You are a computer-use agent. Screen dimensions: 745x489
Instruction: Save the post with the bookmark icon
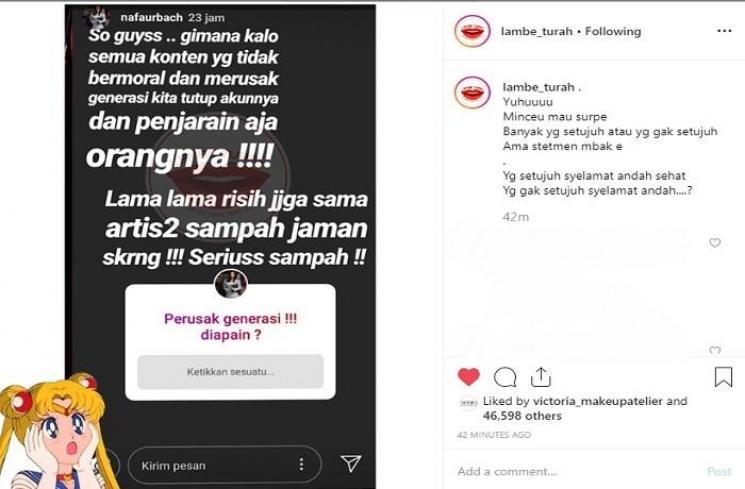pos(723,377)
